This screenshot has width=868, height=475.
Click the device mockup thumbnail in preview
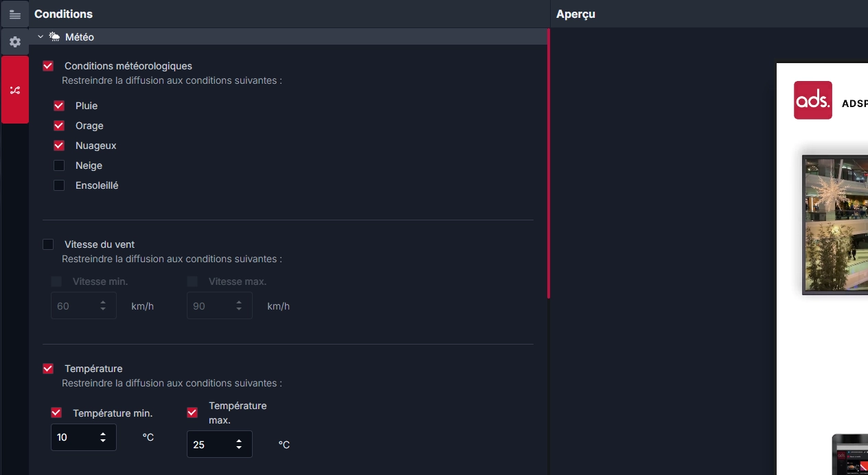click(850, 454)
